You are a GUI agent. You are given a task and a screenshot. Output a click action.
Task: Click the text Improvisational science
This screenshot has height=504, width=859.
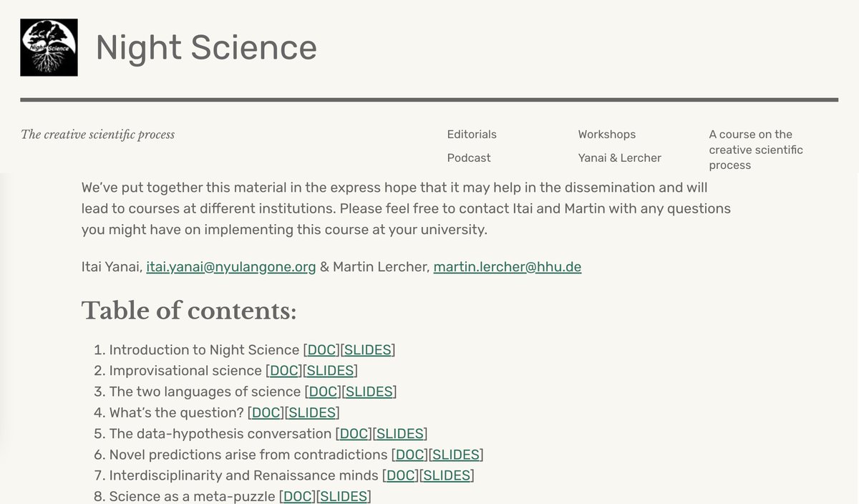click(x=185, y=371)
